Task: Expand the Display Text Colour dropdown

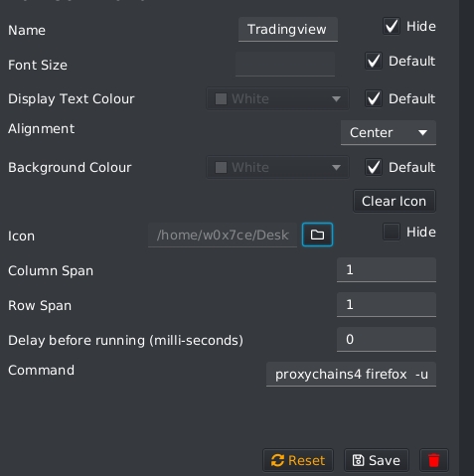Action: point(277,98)
